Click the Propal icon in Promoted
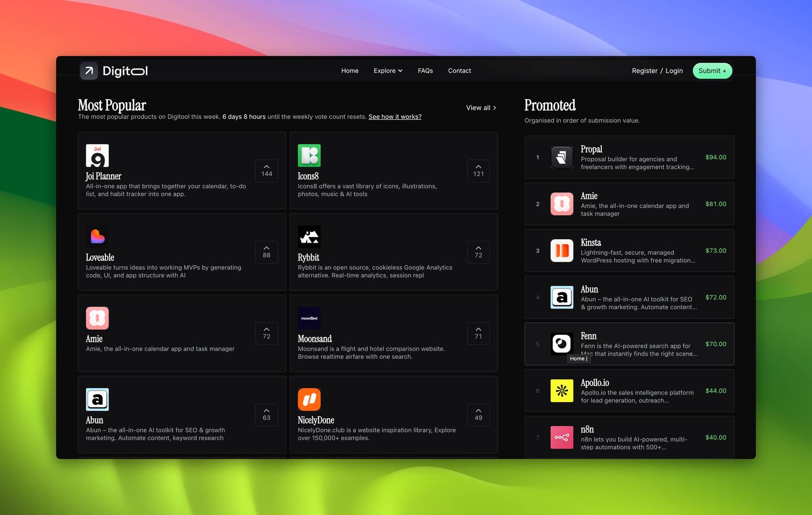Image resolution: width=812 pixels, height=515 pixels. tap(562, 157)
